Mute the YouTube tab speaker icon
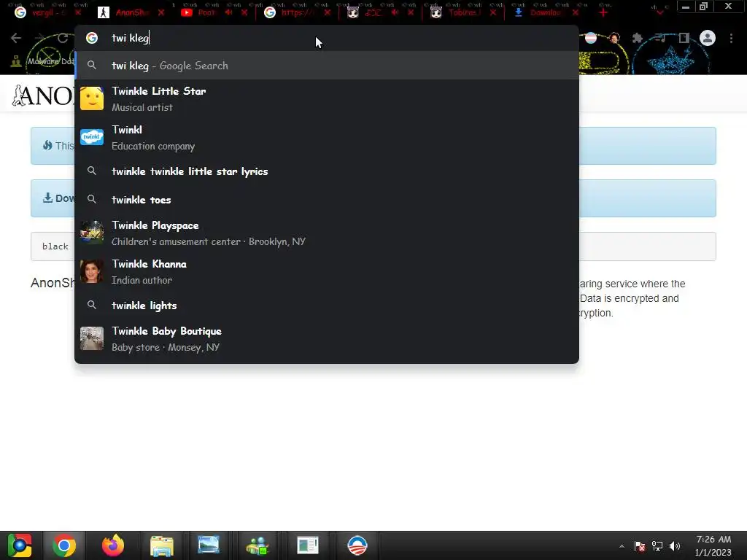 pyautogui.click(x=228, y=13)
